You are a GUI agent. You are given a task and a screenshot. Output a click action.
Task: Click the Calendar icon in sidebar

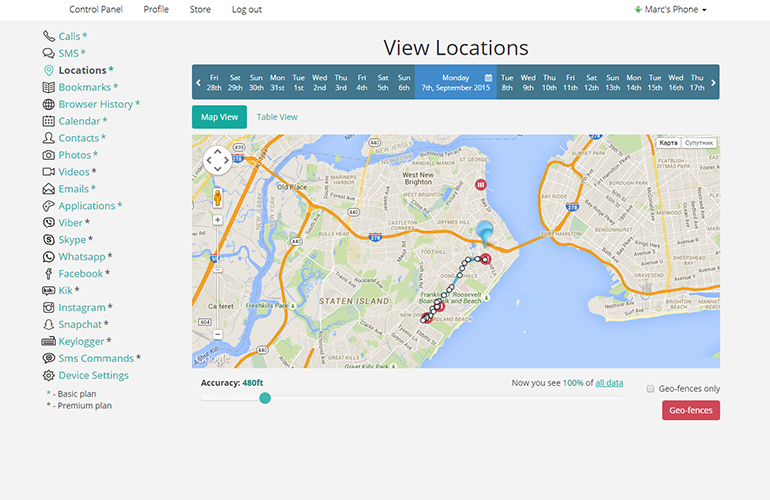tap(49, 121)
